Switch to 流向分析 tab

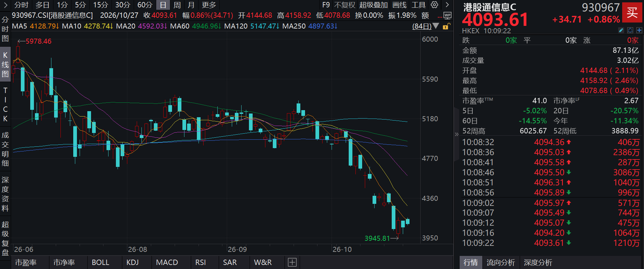pyautogui.click(x=501, y=262)
